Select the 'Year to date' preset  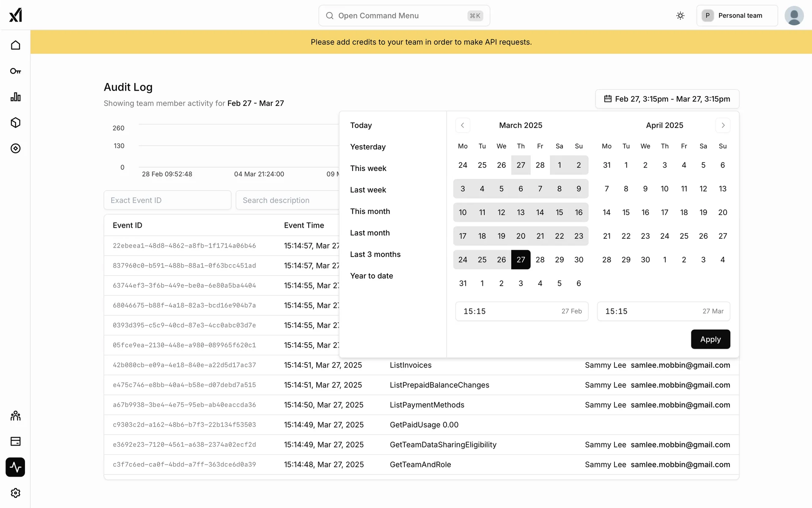pyautogui.click(x=371, y=276)
